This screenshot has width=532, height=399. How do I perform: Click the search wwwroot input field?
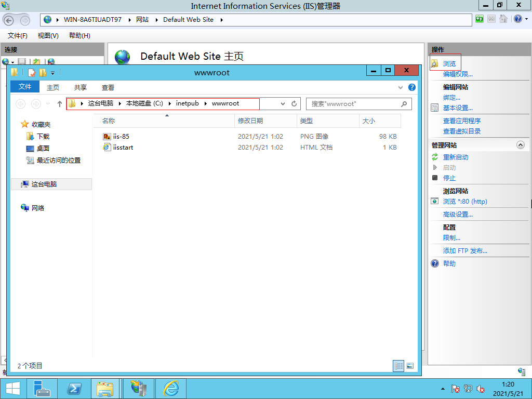[353, 104]
